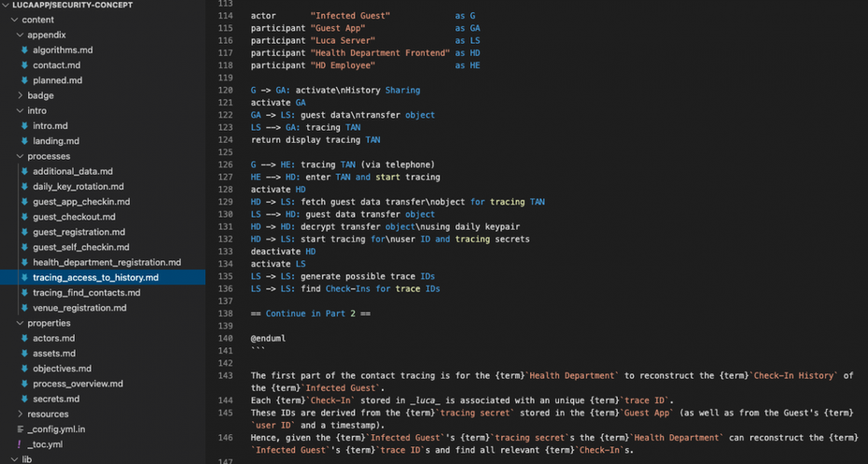Click markdown icon beside guest_checkout.md
This screenshot has height=464, width=868.
coord(24,217)
